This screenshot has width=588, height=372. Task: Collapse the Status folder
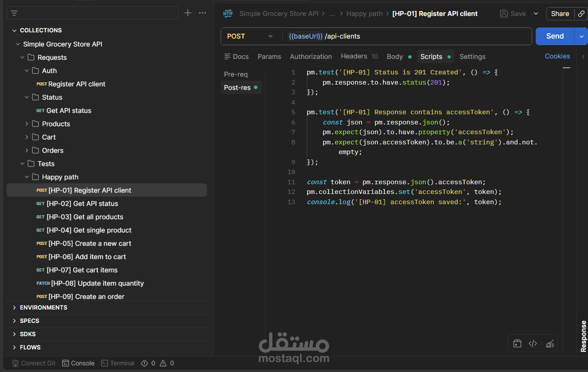point(27,97)
